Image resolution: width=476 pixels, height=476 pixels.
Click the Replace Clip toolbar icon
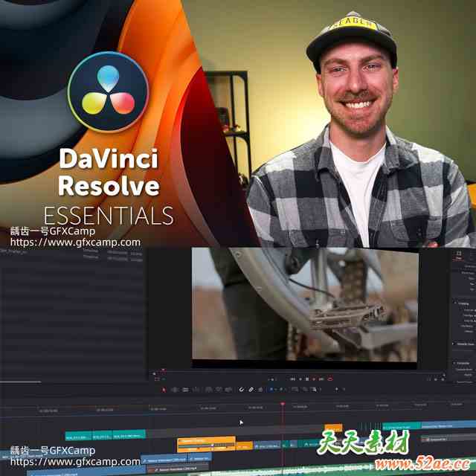click(228, 390)
